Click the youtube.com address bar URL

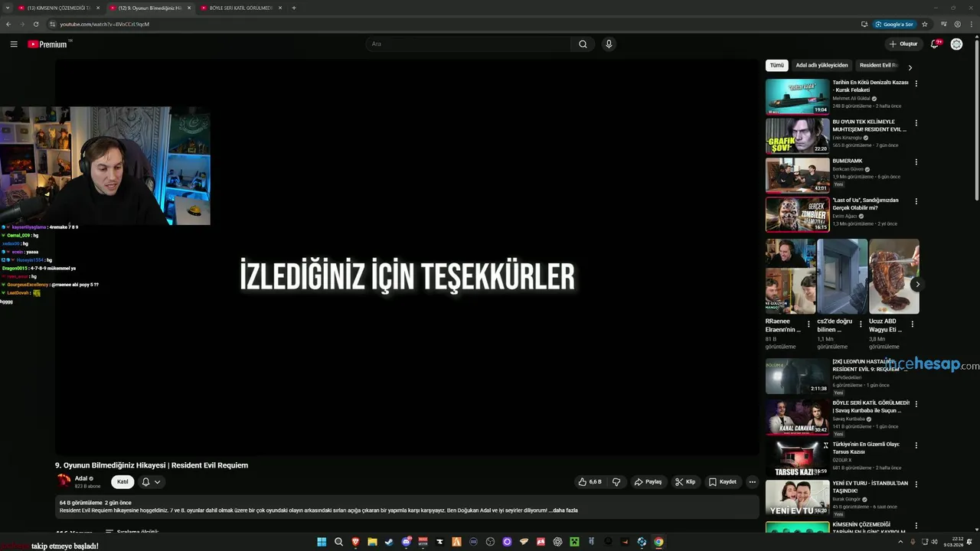click(x=104, y=24)
